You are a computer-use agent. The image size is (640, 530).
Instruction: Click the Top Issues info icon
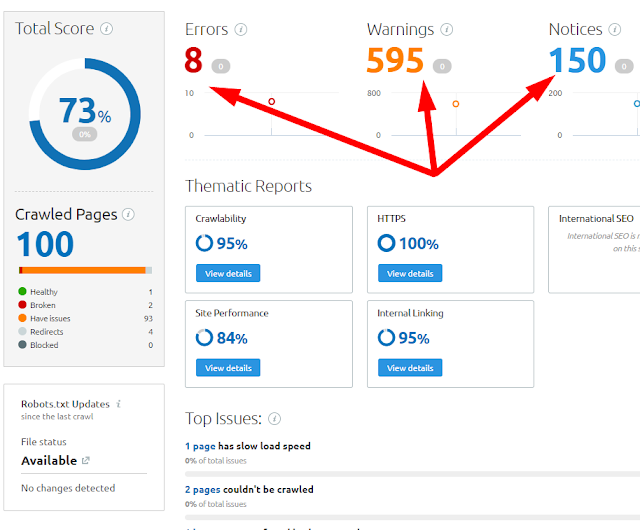click(x=275, y=418)
